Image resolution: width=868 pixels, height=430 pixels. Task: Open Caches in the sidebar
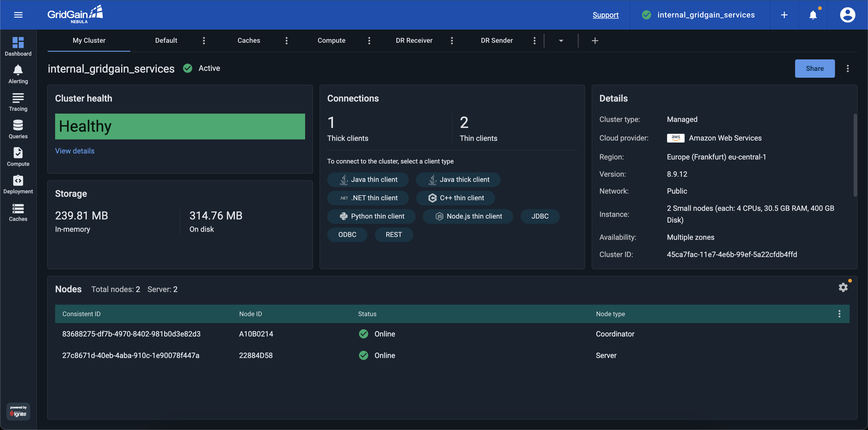(x=18, y=212)
